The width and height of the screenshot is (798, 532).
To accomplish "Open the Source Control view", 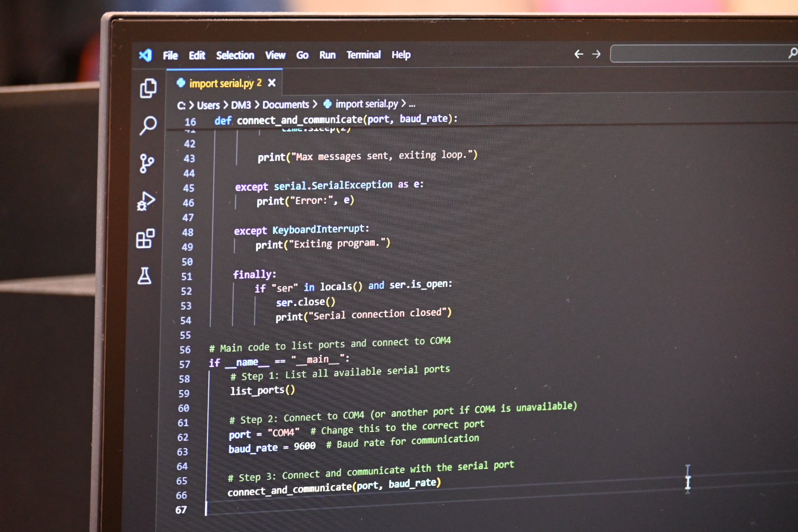I will point(146,164).
